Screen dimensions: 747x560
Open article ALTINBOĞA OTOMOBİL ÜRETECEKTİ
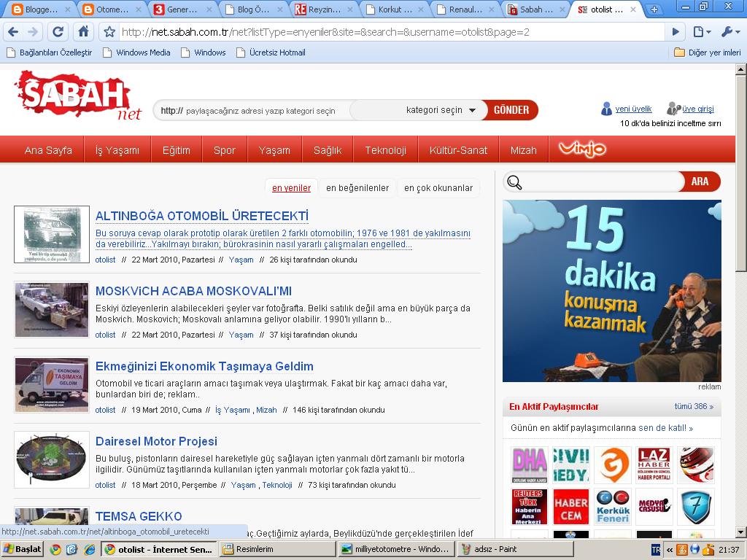[202, 216]
